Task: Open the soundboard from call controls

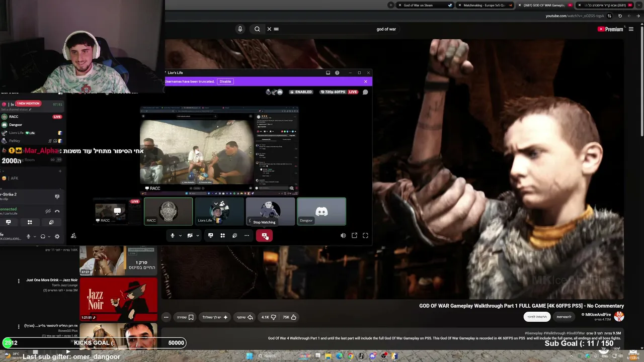Action: coord(234,235)
